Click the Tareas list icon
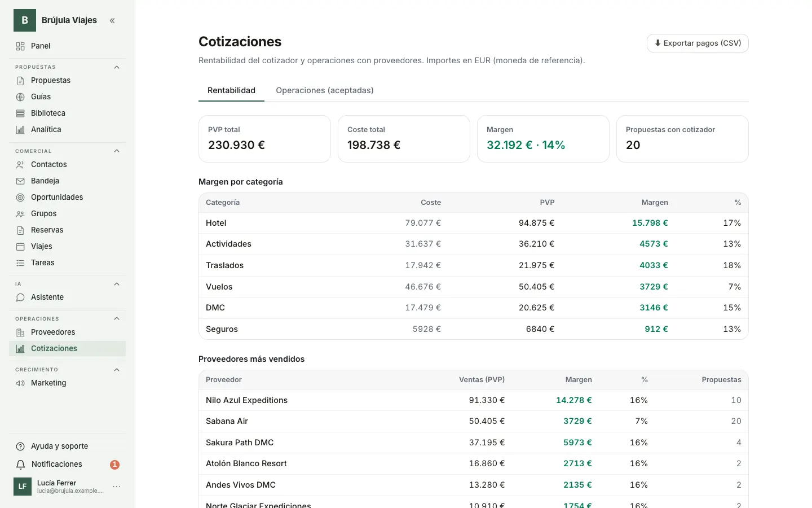Image resolution: width=812 pixels, height=508 pixels. coord(20,263)
